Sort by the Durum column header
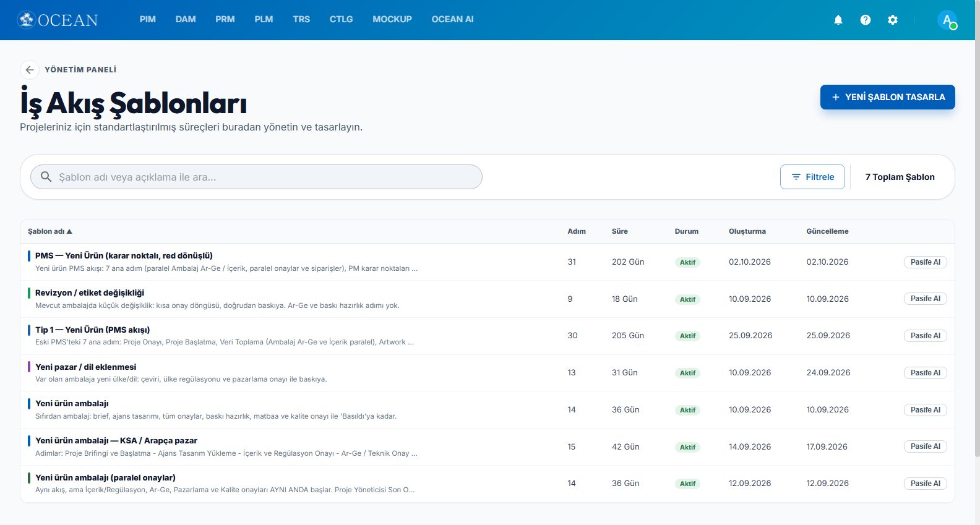The image size is (980, 525). (x=687, y=231)
